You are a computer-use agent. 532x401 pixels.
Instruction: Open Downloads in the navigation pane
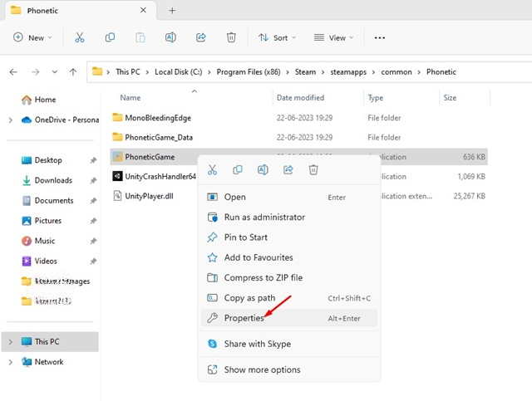(47, 180)
